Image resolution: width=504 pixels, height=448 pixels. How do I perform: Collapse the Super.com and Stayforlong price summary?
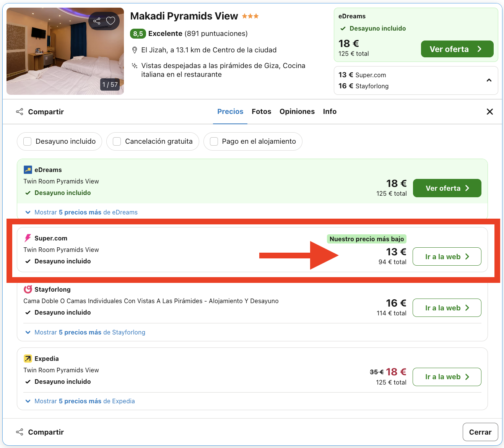pos(489,80)
